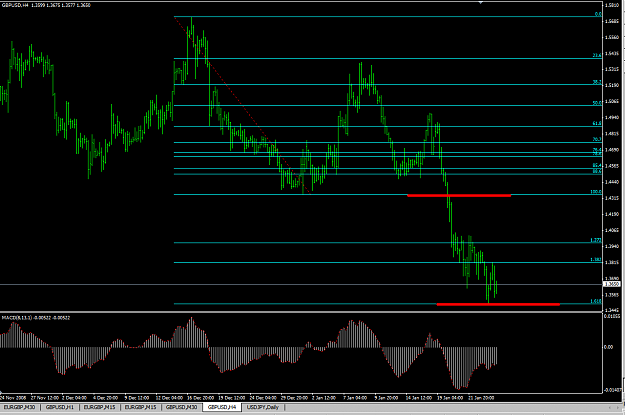Click the Fibonacci 61.8 level label
Viewport: 625px width, 415px height.
[x=597, y=124]
